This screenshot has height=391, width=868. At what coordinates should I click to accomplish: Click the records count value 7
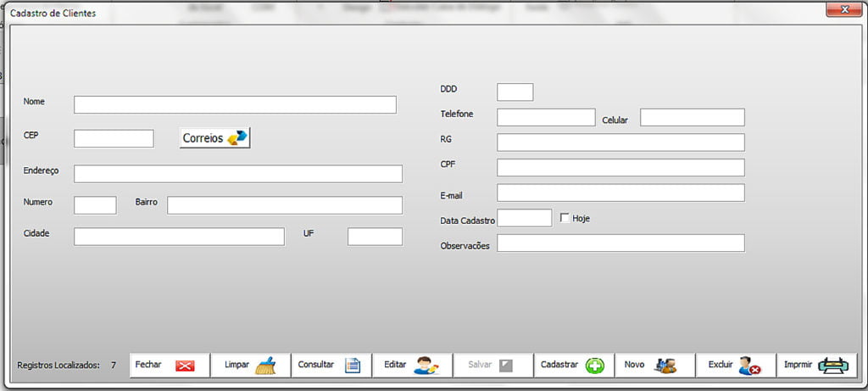point(114,365)
